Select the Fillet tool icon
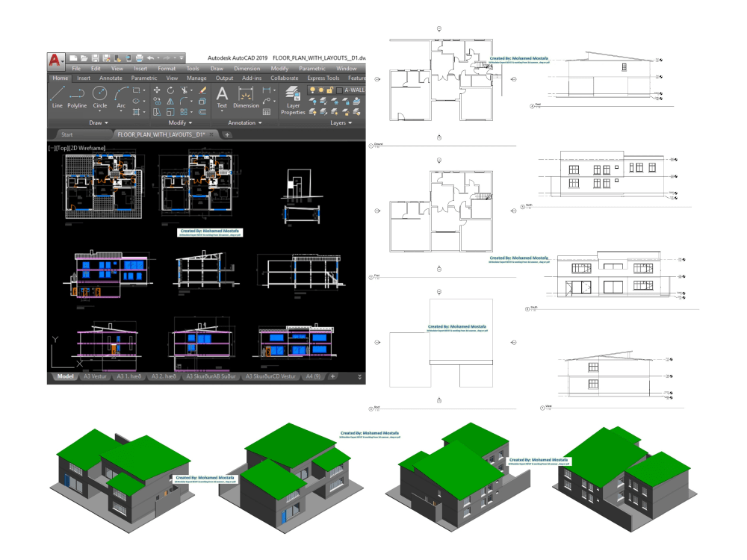747x560 pixels. 184,101
